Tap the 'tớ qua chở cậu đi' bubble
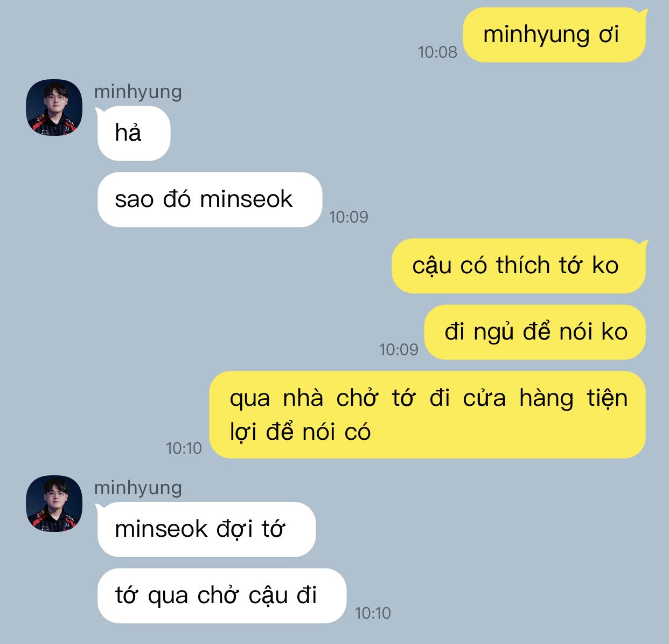Image resolution: width=669 pixels, height=644 pixels. tap(221, 595)
